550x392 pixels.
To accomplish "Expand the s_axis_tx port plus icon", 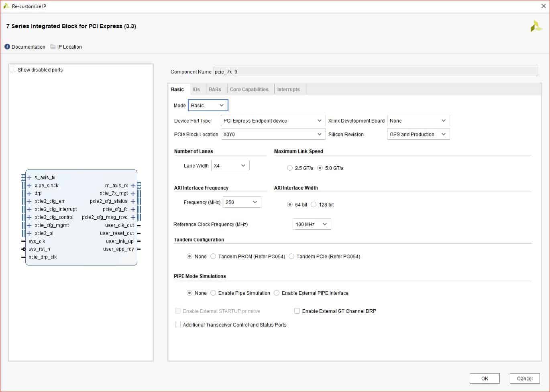I will [x=29, y=178].
